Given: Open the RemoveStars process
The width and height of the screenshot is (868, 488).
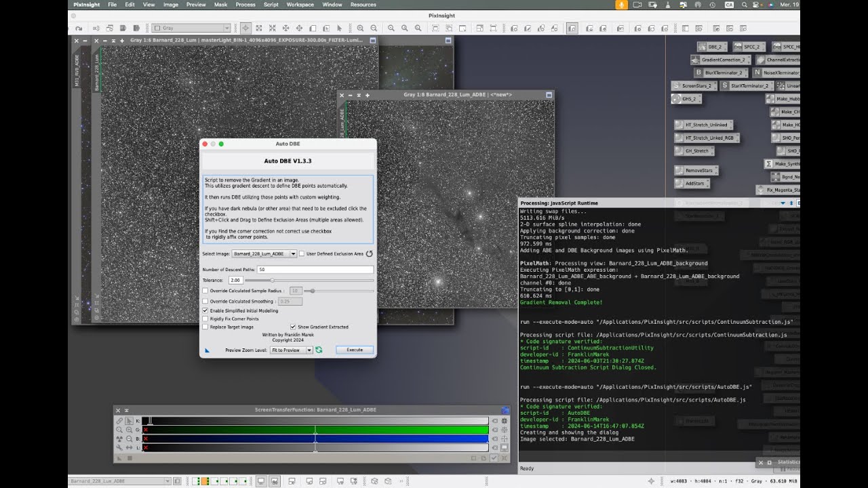Looking at the screenshot, I should click(x=695, y=171).
